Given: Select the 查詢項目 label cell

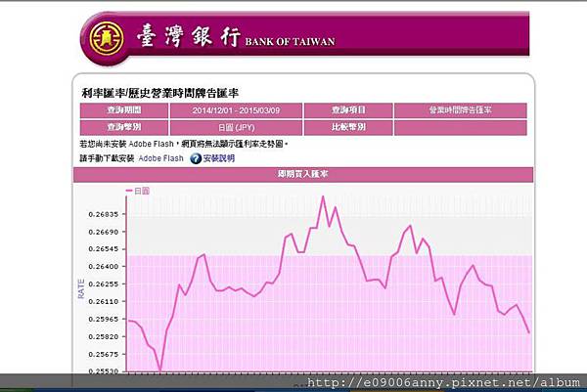Looking at the screenshot, I should [x=348, y=110].
